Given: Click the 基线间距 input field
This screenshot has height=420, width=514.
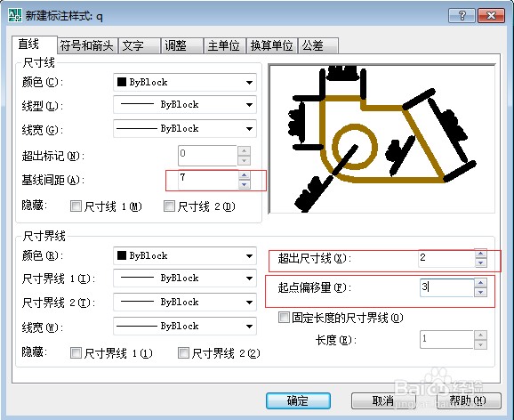Looking at the screenshot, I should tap(207, 180).
